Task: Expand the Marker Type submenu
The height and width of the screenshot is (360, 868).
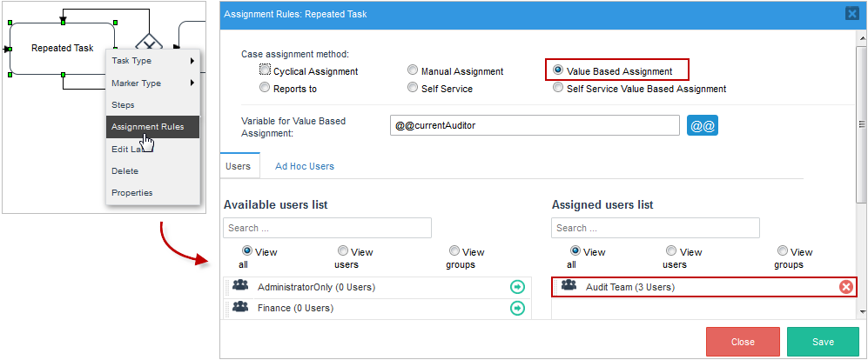Action: [x=152, y=83]
